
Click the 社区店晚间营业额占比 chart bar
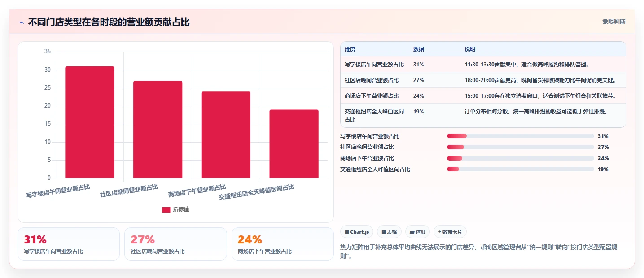point(158,129)
